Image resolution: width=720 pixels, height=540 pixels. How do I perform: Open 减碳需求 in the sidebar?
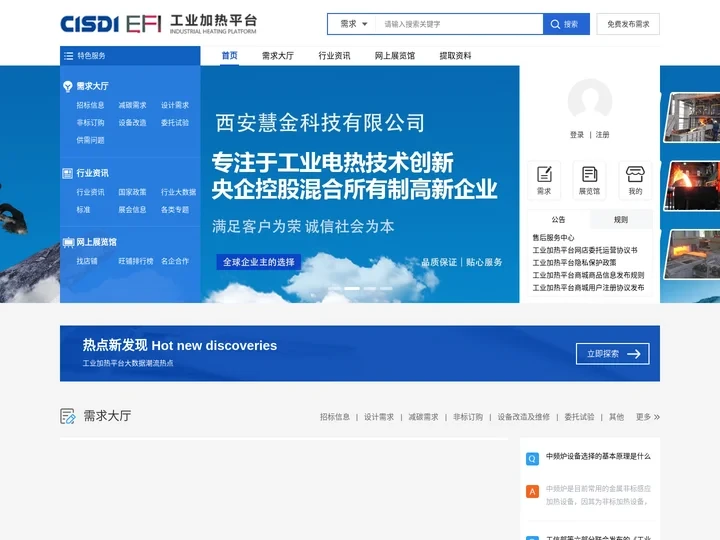132,105
